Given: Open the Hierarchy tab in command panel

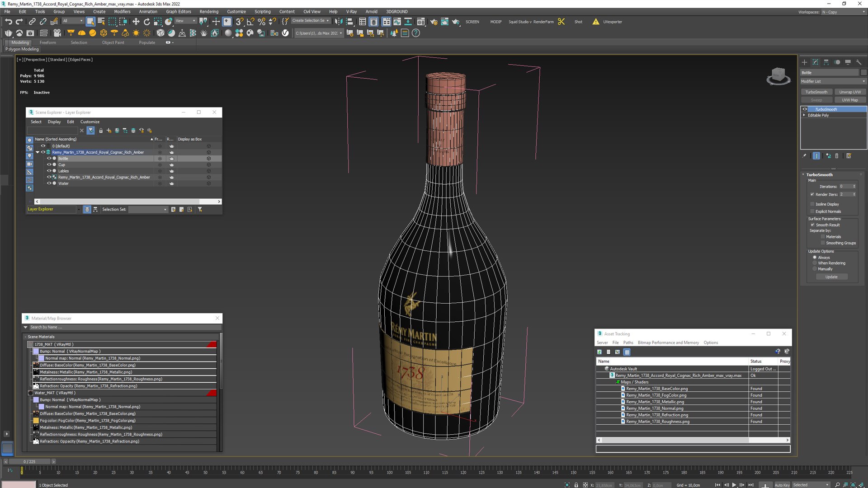Looking at the screenshot, I should 826,62.
